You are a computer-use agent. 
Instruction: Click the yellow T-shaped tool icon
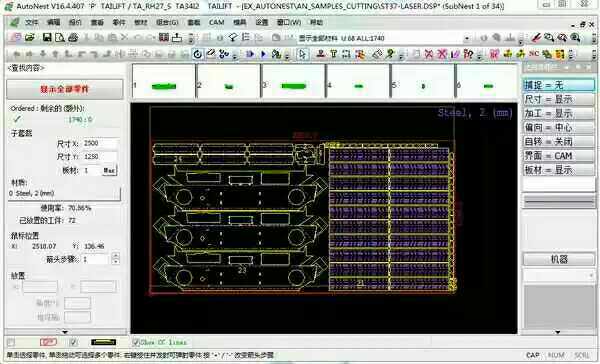click(x=334, y=54)
